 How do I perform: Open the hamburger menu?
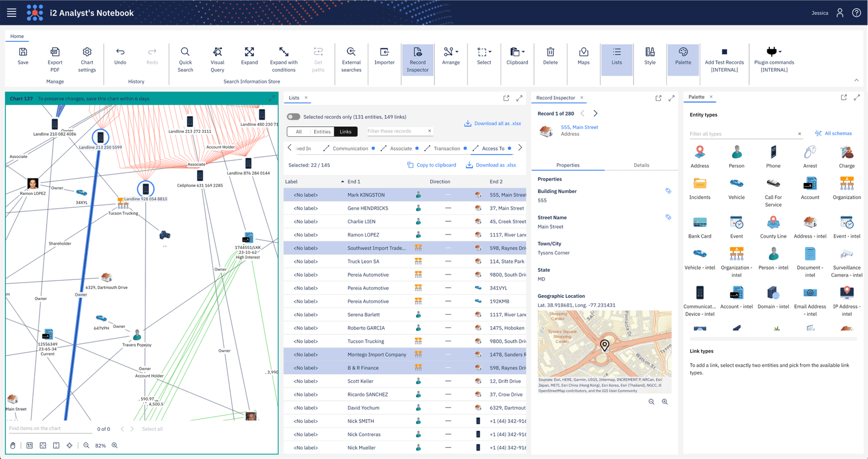(x=11, y=12)
